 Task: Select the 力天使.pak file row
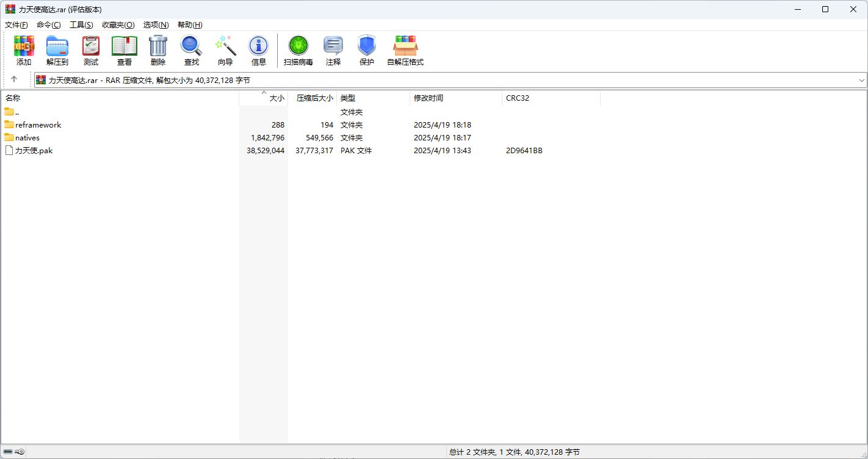click(x=34, y=151)
